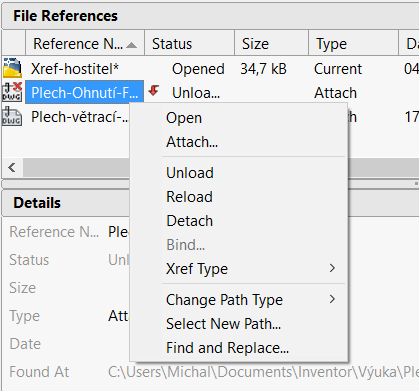The width and height of the screenshot is (419, 391).
Task: Click the 34,7 kB size cell
Action: (x=264, y=69)
